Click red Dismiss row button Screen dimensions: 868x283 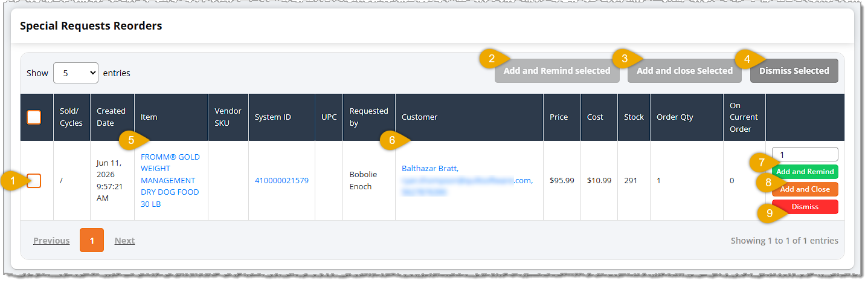tap(805, 207)
